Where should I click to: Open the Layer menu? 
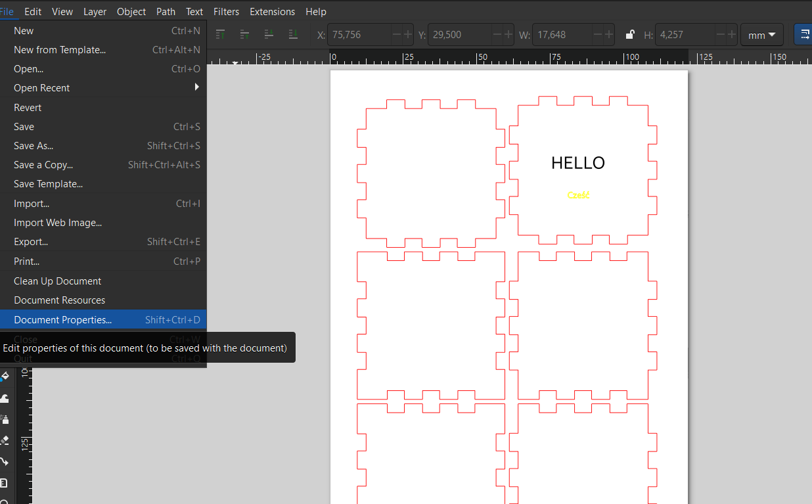click(95, 11)
